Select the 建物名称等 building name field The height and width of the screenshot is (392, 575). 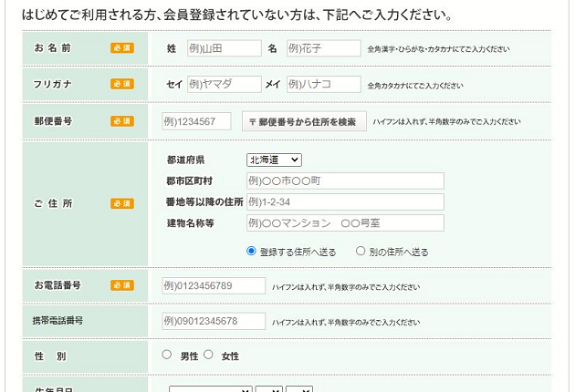[x=345, y=223]
